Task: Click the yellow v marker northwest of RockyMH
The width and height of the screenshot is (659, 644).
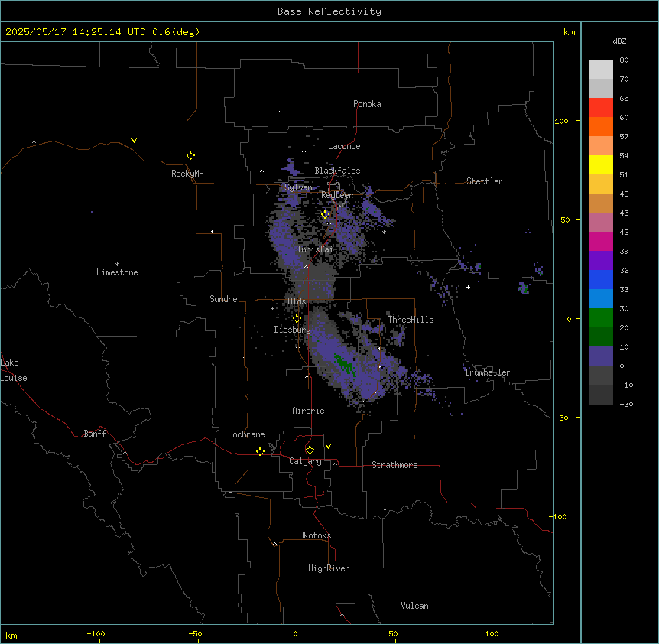Action: (x=134, y=141)
